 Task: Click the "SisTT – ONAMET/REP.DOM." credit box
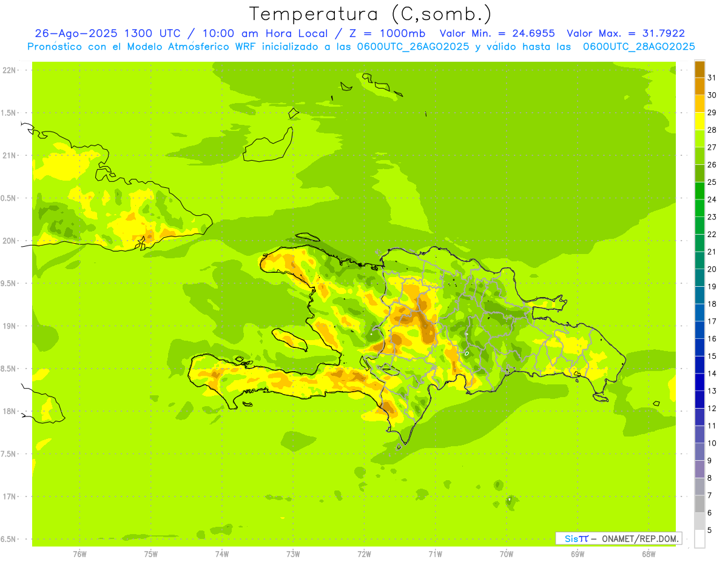[x=618, y=538]
